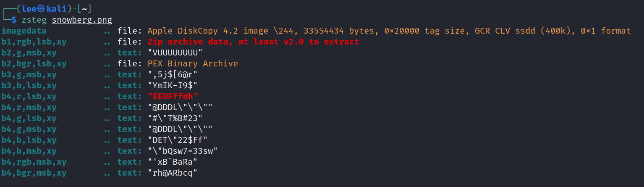Click the username lee in prompt
The height and width of the screenshot is (187, 644).
point(29,9)
